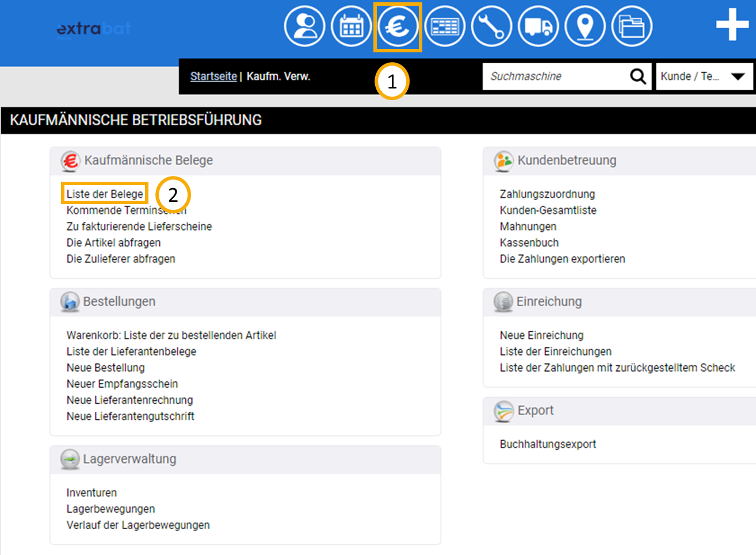Click Buchhaltungsexport link
The height and width of the screenshot is (555, 756).
tap(548, 444)
